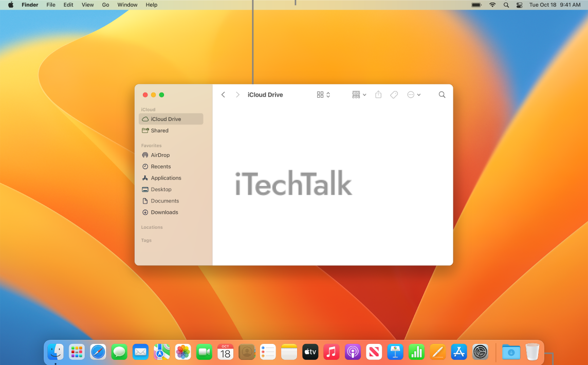The height and width of the screenshot is (365, 588).
Task: Toggle the Control Center icon
Action: [x=519, y=5]
